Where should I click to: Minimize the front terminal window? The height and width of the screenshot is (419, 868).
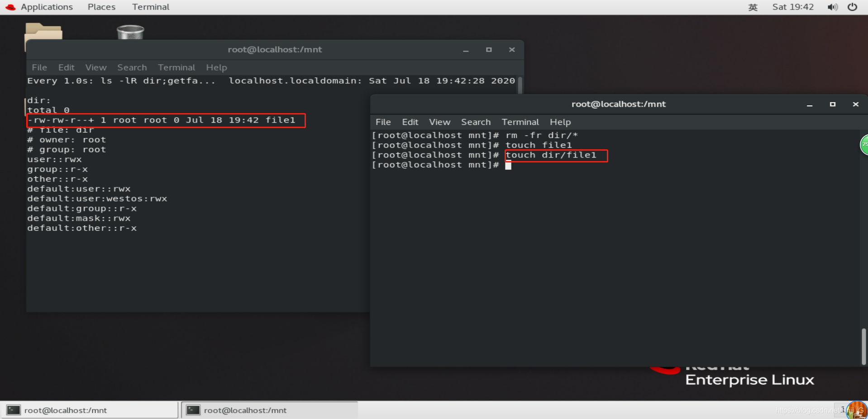coord(810,105)
